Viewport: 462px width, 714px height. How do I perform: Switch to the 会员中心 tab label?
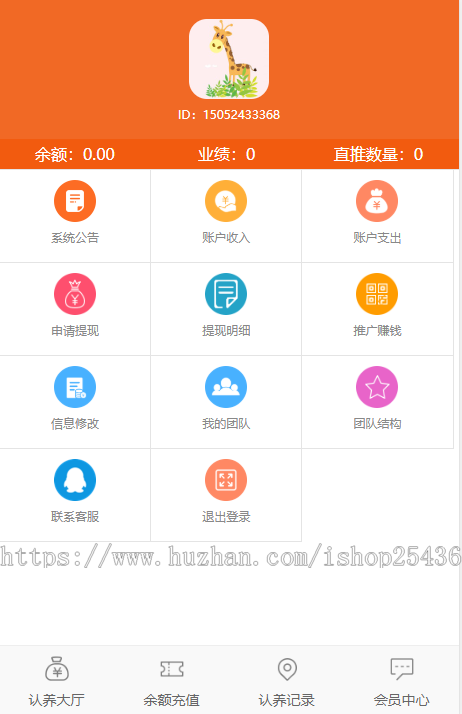click(402, 700)
